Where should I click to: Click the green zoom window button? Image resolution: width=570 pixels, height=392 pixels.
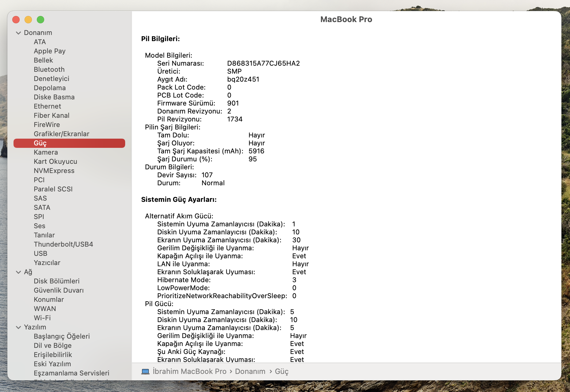(x=40, y=20)
